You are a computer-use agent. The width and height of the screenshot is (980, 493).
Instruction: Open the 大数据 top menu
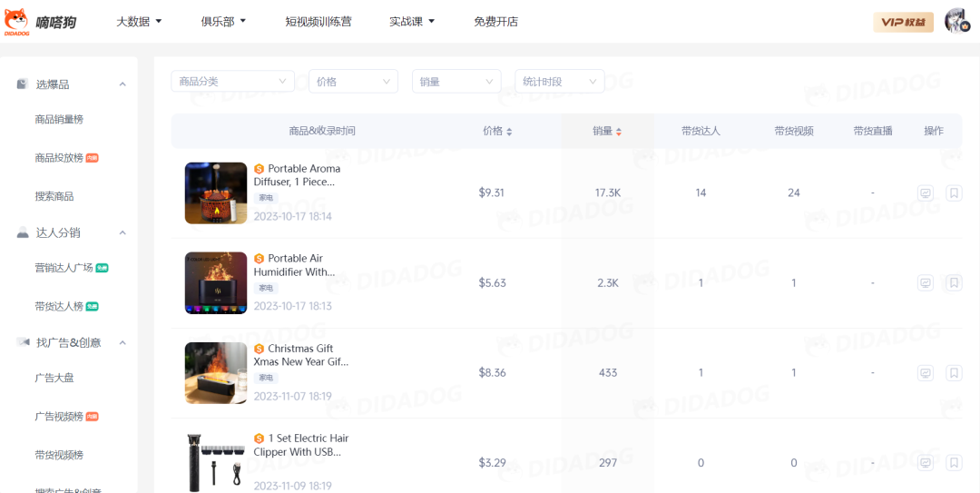coord(139,21)
